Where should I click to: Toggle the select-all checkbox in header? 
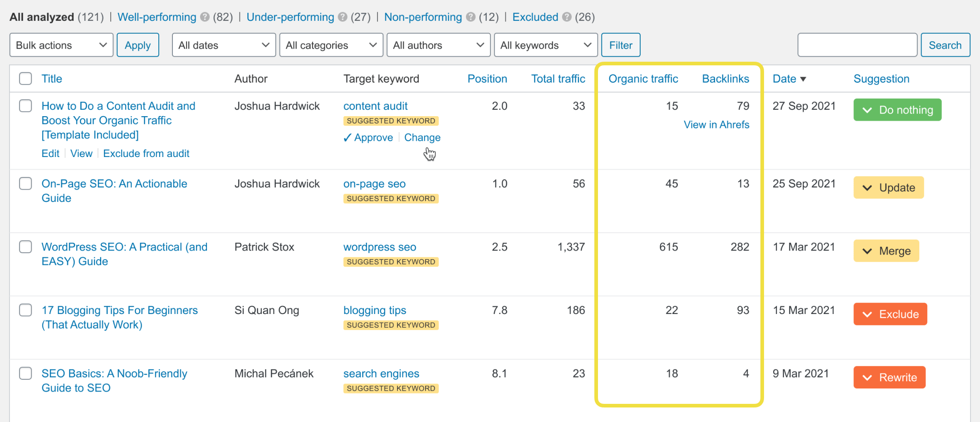click(x=25, y=79)
